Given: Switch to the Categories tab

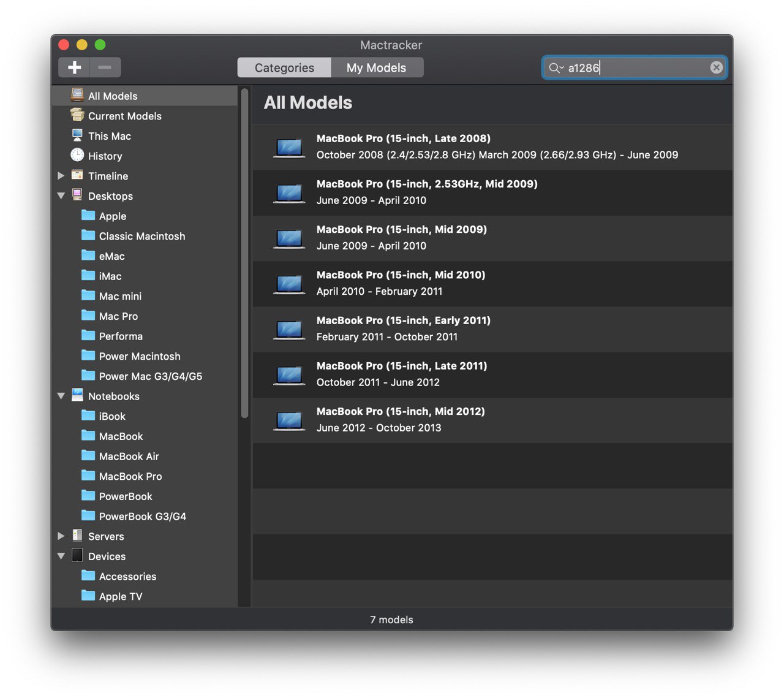Looking at the screenshot, I should tap(284, 67).
